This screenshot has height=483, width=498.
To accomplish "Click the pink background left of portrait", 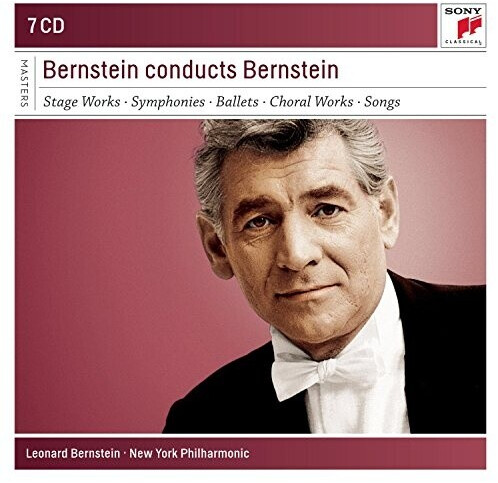I will [100, 267].
